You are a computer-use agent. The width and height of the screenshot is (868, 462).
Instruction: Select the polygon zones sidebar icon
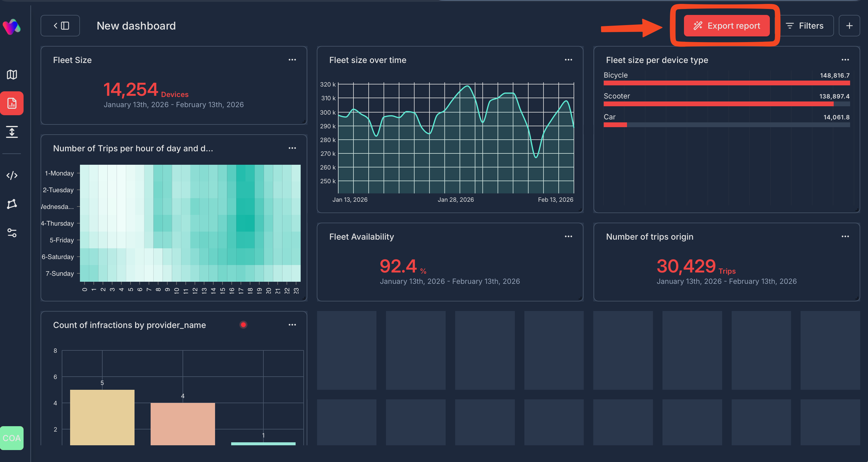(x=12, y=204)
